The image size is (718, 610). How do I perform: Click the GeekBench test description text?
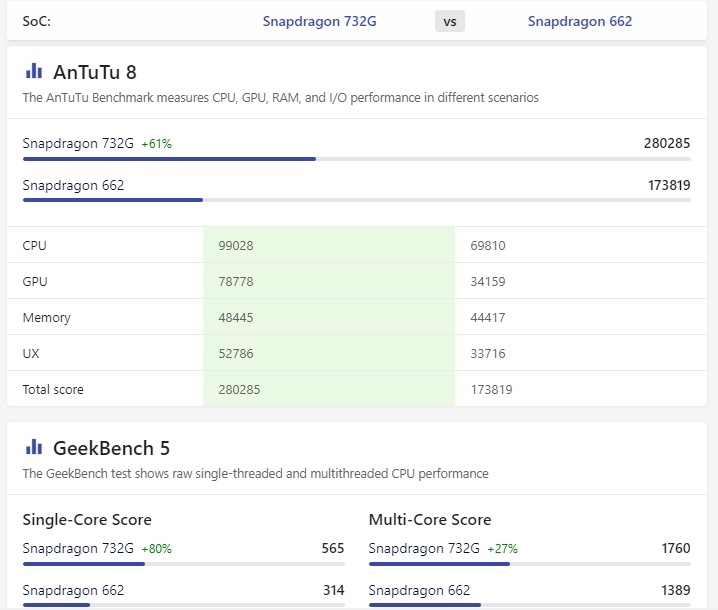[x=256, y=474]
